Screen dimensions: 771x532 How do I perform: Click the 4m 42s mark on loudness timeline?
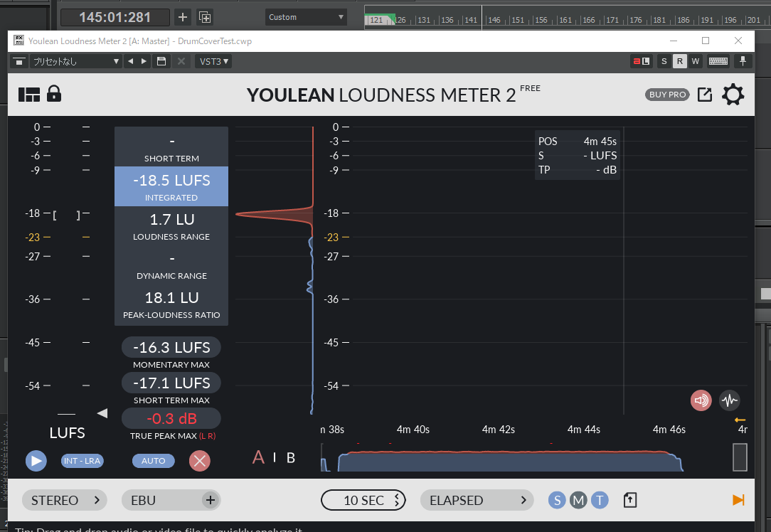498,430
